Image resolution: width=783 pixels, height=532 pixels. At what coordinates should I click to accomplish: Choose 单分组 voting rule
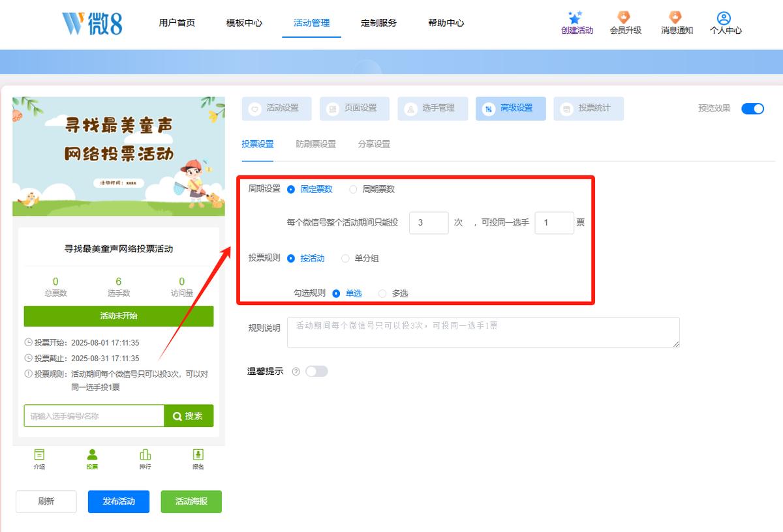coord(345,258)
